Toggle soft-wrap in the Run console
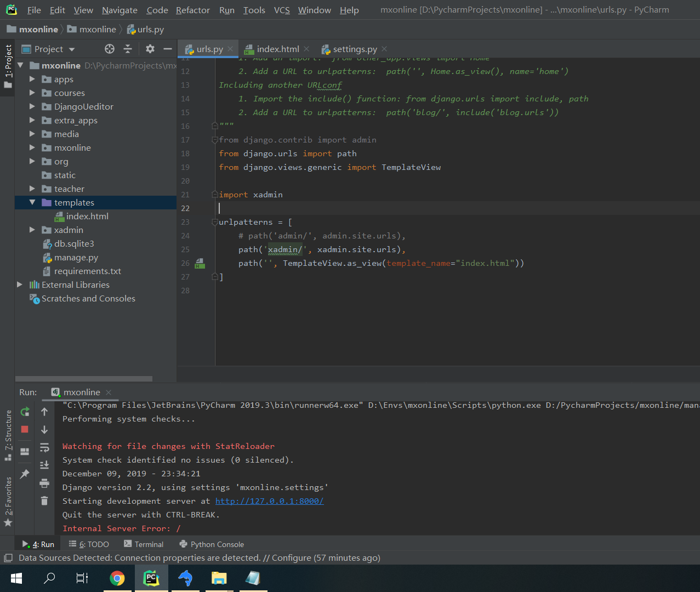This screenshot has width=700, height=592. coord(44,447)
